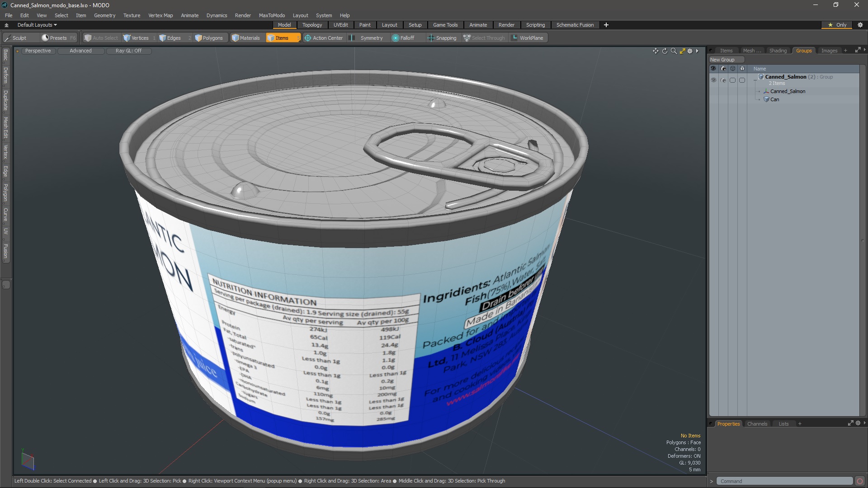
Task: Add a new tab beside Lists
Action: [800, 424]
